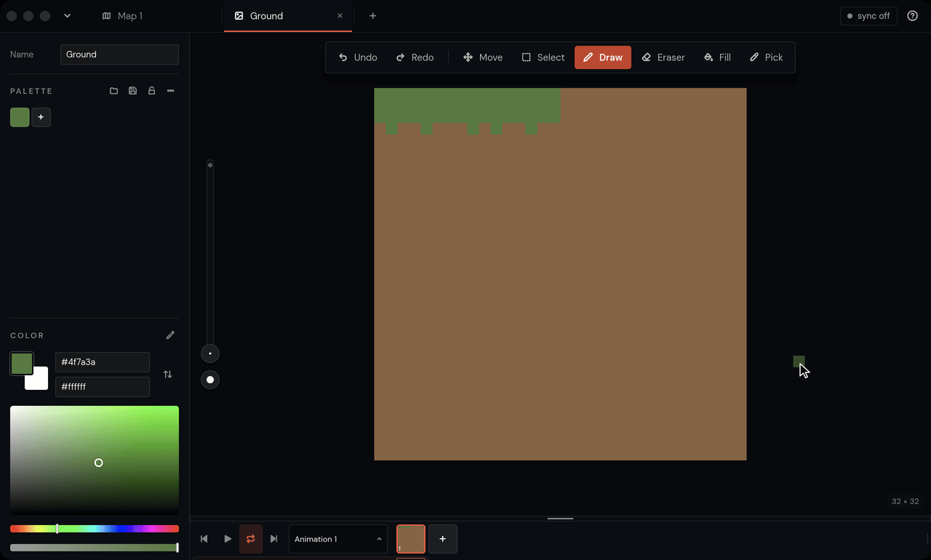Image resolution: width=931 pixels, height=560 pixels.
Task: Open a new tab with plus
Action: [372, 16]
